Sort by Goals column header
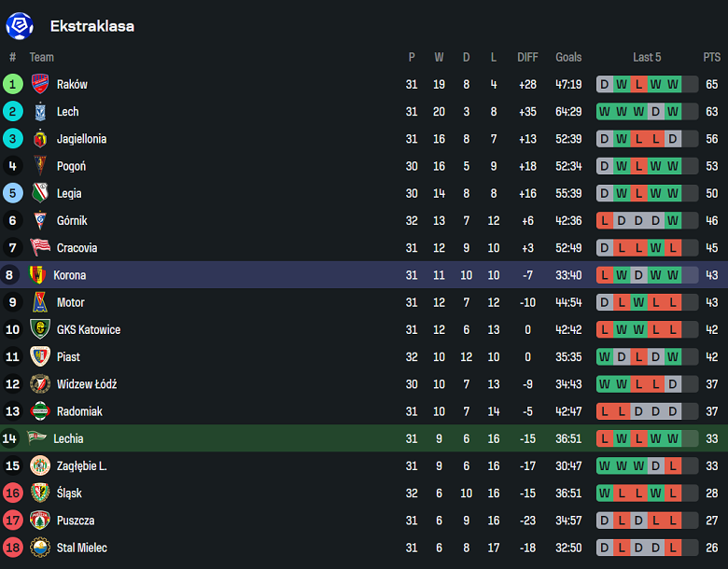This screenshot has height=569, width=728. pyautogui.click(x=568, y=57)
